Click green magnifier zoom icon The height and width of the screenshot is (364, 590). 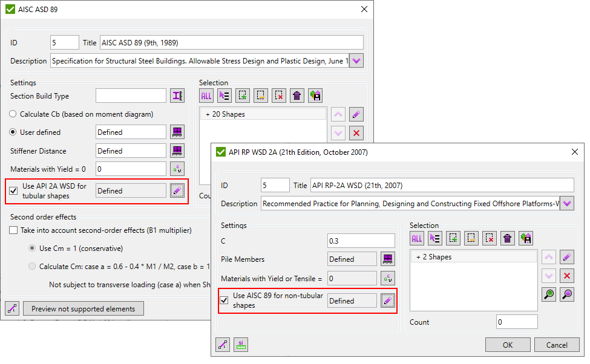549,294
